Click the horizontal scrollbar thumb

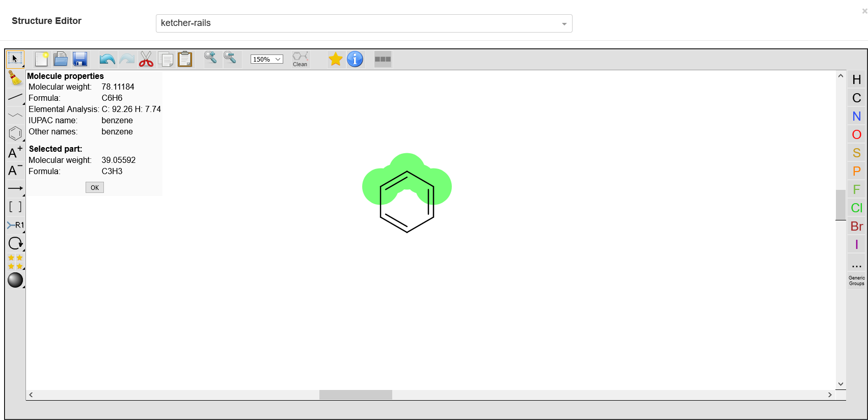(x=356, y=395)
